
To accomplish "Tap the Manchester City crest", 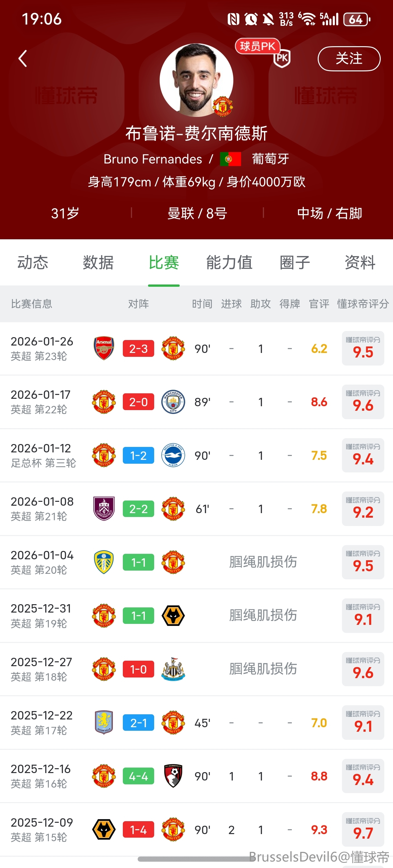I will (173, 402).
